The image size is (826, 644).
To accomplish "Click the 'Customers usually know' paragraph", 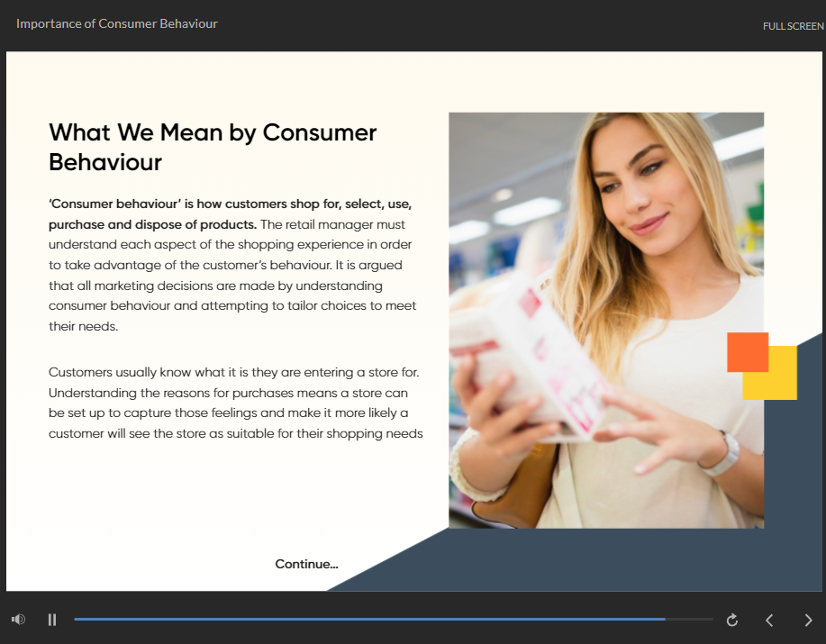I will [236, 403].
